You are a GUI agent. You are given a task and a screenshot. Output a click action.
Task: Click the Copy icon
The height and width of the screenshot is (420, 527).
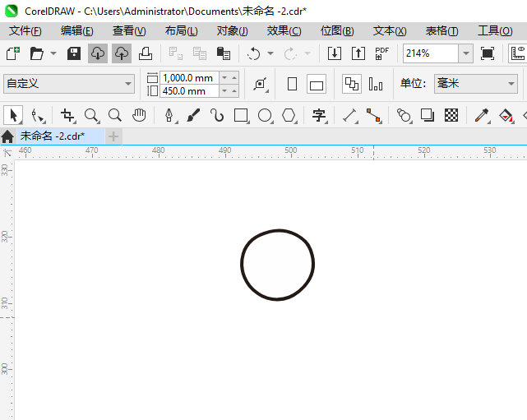[x=200, y=53]
